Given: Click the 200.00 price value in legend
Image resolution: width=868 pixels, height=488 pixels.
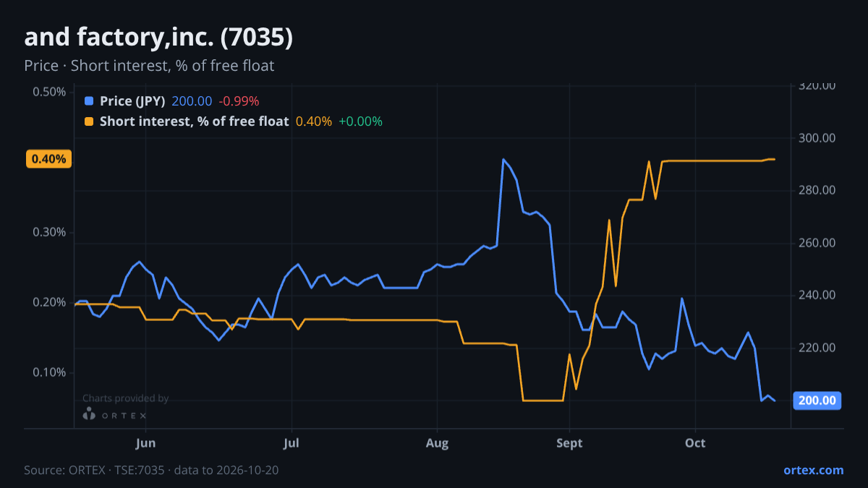Looking at the screenshot, I should tap(192, 101).
